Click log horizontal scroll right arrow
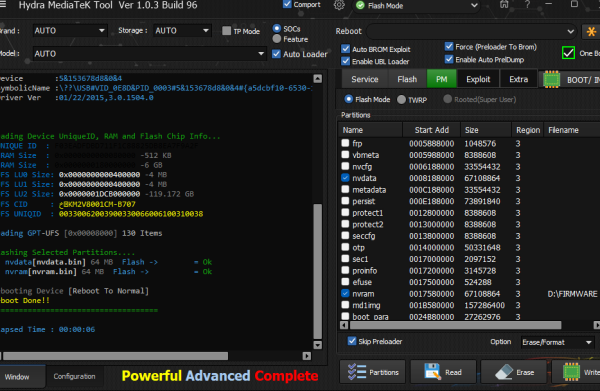 (x=307, y=356)
